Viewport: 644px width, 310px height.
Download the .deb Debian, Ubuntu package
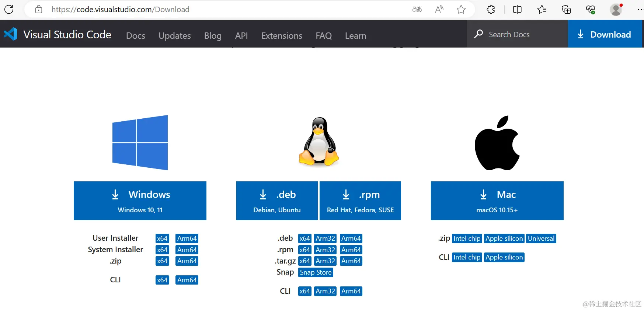pyautogui.click(x=277, y=201)
